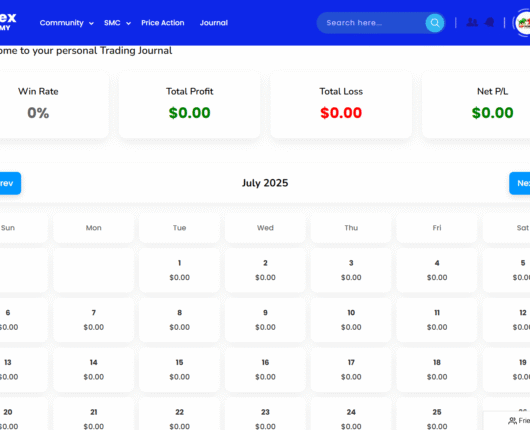Viewport: 530px width, 430px height.
Task: Select the Total Profit card
Action: (190, 104)
